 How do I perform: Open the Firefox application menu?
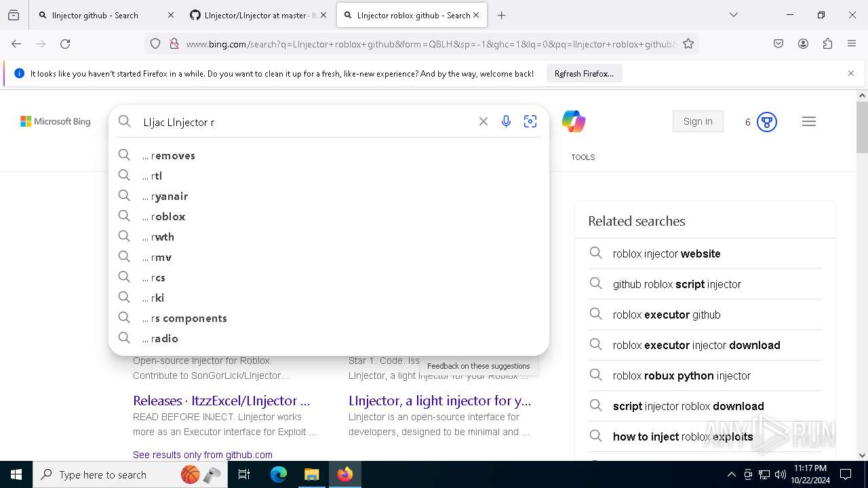[x=852, y=43]
